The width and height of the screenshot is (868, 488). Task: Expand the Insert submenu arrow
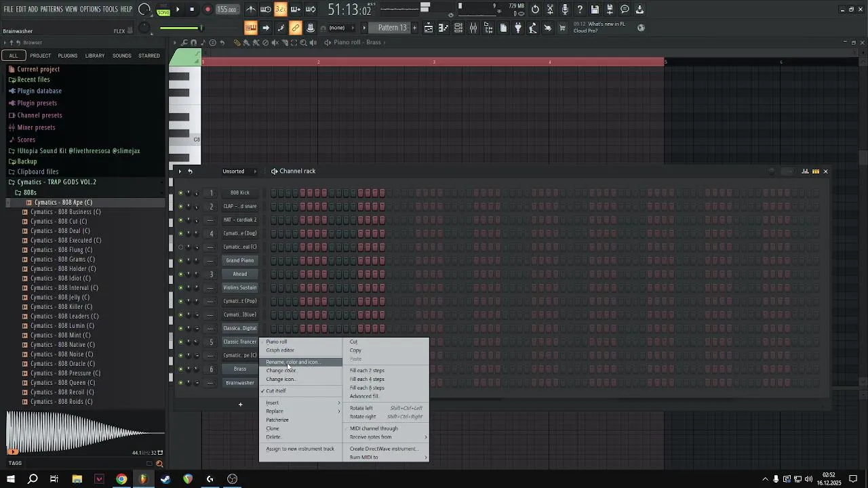(339, 403)
